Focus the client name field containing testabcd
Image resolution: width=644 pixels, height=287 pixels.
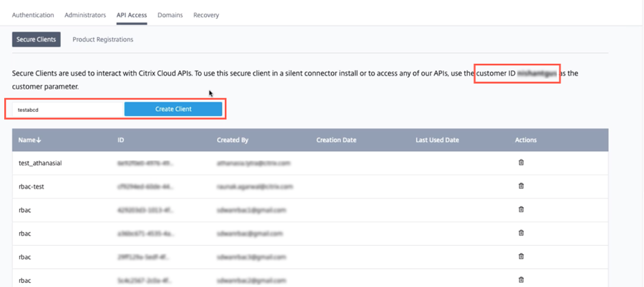tap(68, 109)
